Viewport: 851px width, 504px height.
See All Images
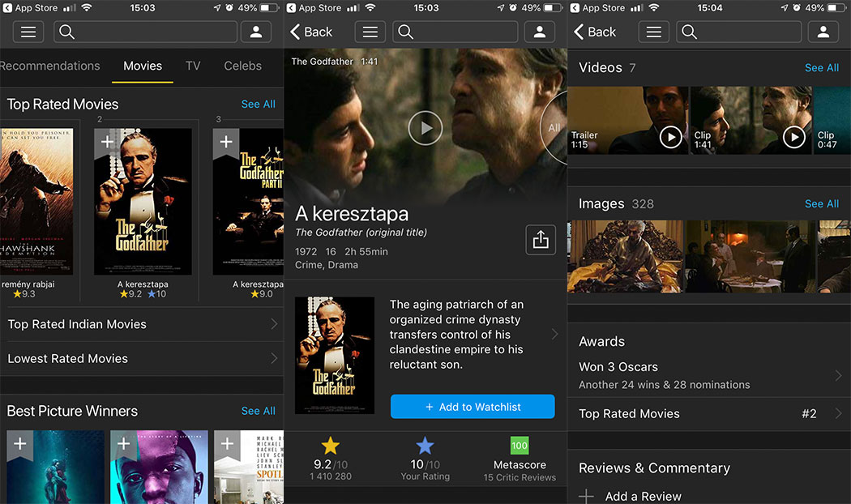(x=822, y=204)
